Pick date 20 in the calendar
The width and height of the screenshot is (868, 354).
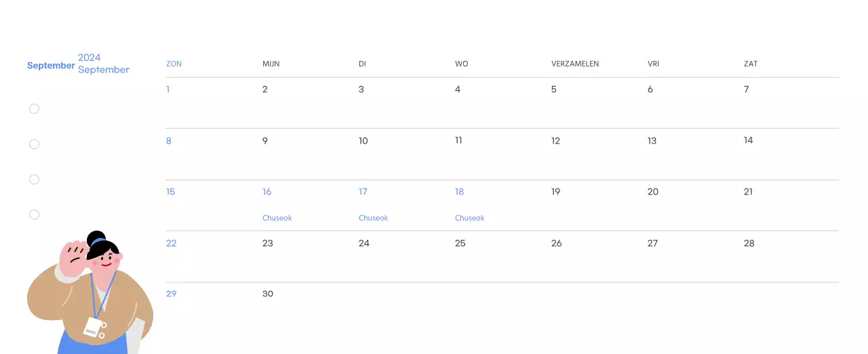pyautogui.click(x=653, y=192)
